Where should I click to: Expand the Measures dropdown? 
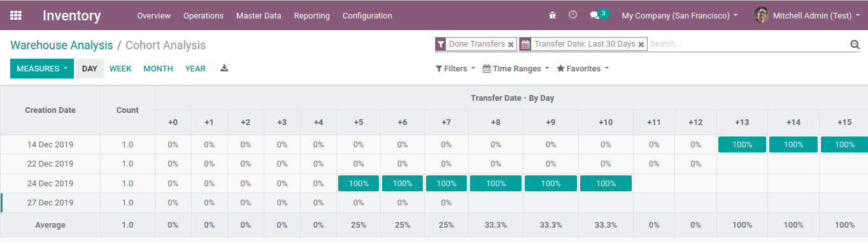click(x=42, y=68)
